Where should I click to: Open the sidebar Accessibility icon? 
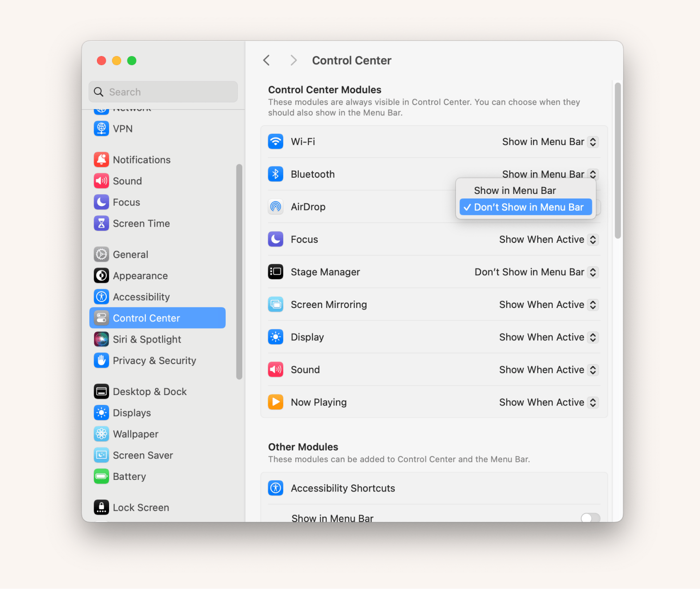click(101, 297)
